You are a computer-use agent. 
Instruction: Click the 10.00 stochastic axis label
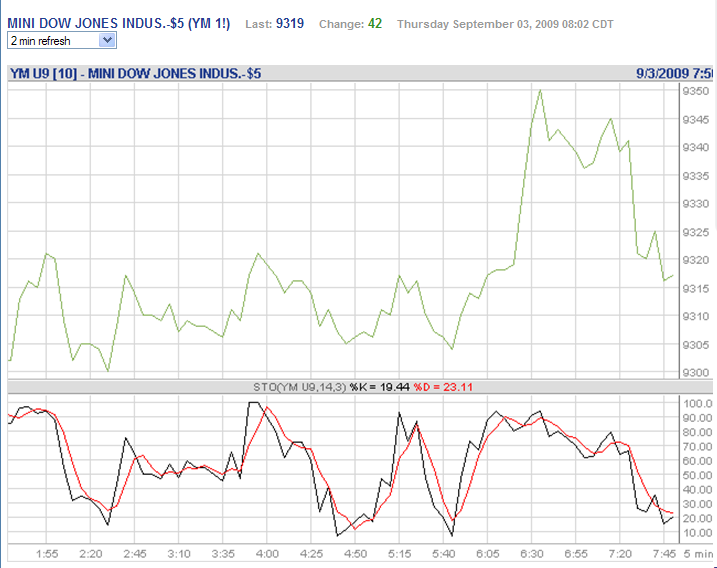697,533
